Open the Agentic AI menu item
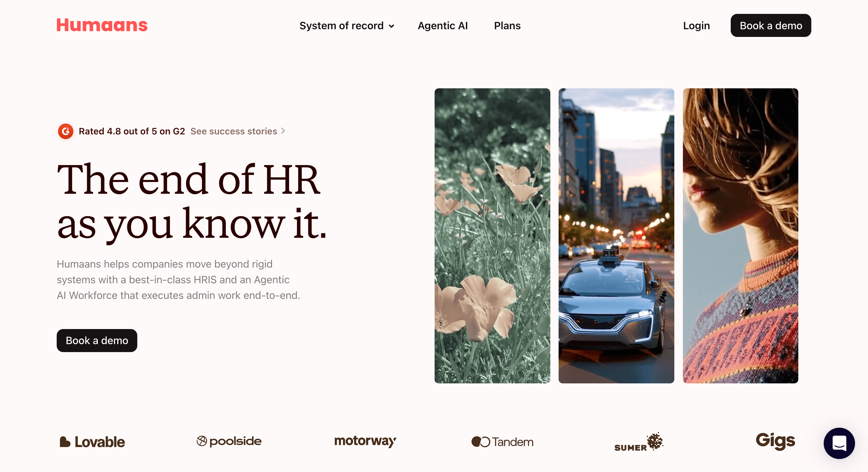868x472 pixels. pos(443,26)
